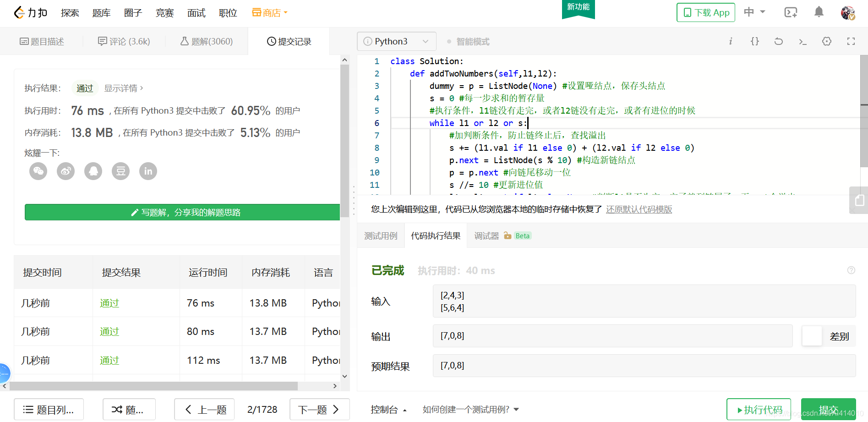Viewport: 868px width, 422px height.
Task: Open the 80 ms submission 通过 link
Action: 109,332
